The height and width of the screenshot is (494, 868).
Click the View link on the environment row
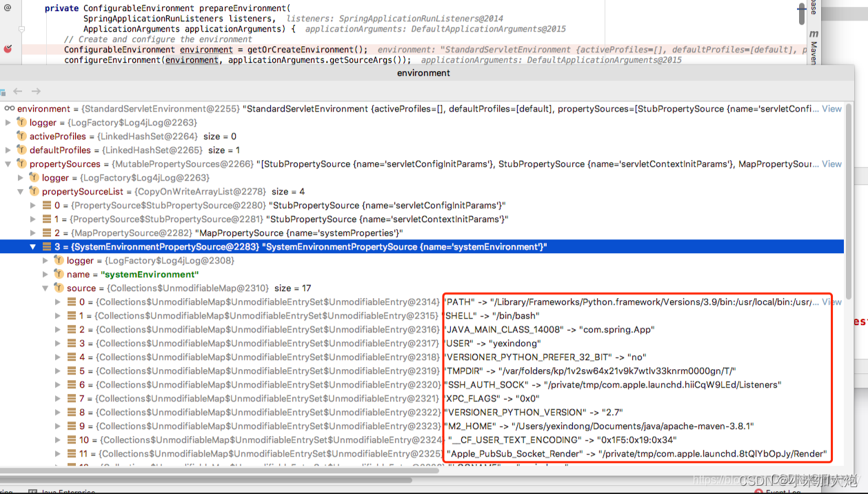(x=831, y=108)
